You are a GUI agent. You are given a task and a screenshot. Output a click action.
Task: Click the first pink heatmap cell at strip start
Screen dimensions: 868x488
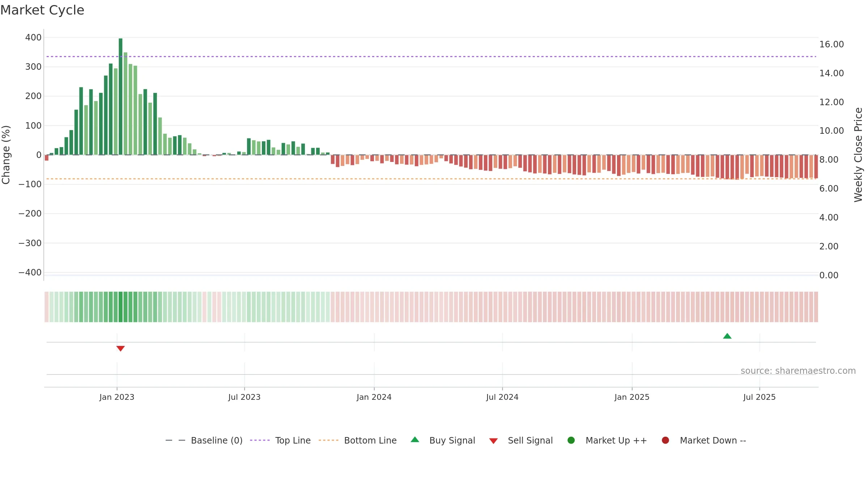[x=47, y=307]
